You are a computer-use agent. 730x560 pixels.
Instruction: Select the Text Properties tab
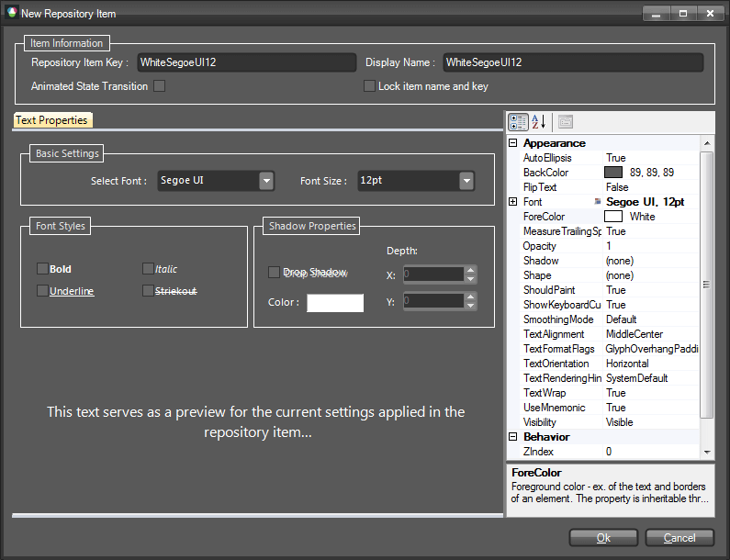[52, 120]
